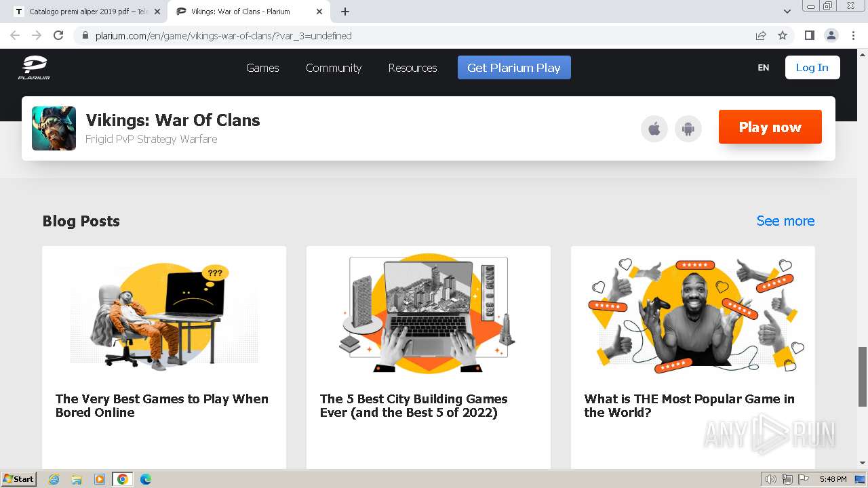Open Microsoft Edge from the taskbar
Screen dimensions: 868x488
(x=145, y=479)
